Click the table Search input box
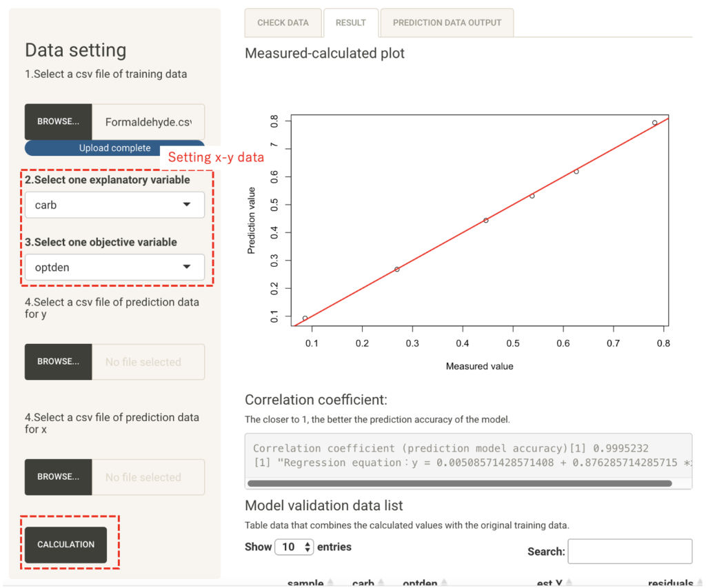 tap(629, 551)
